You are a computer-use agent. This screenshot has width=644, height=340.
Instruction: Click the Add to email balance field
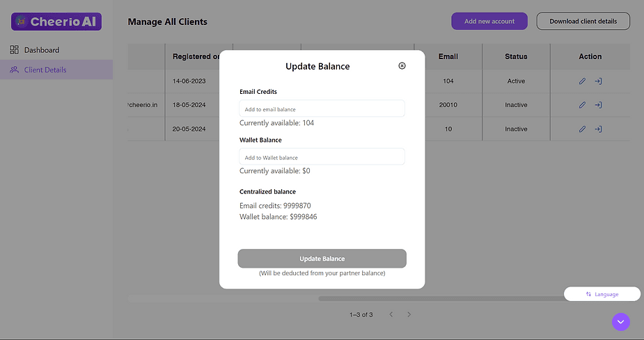pyautogui.click(x=322, y=108)
